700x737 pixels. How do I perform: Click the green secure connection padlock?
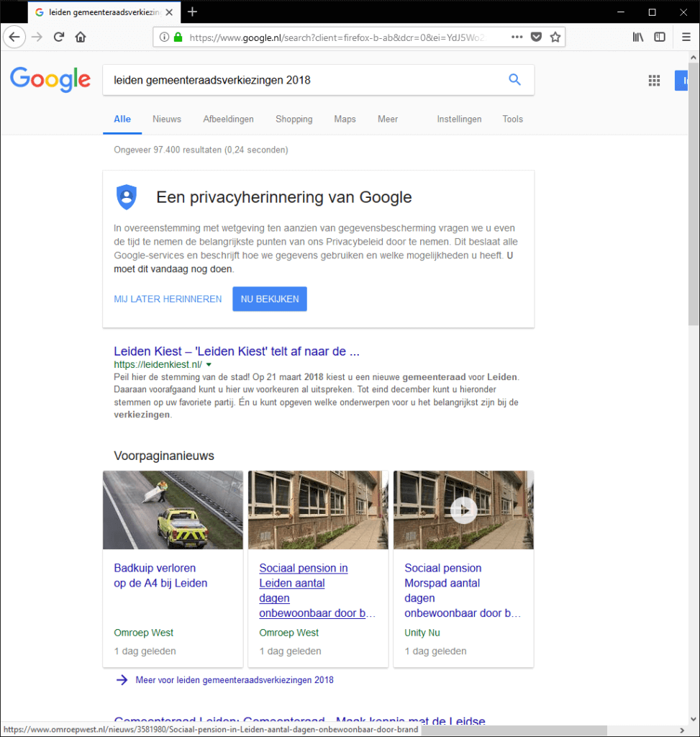(178, 37)
